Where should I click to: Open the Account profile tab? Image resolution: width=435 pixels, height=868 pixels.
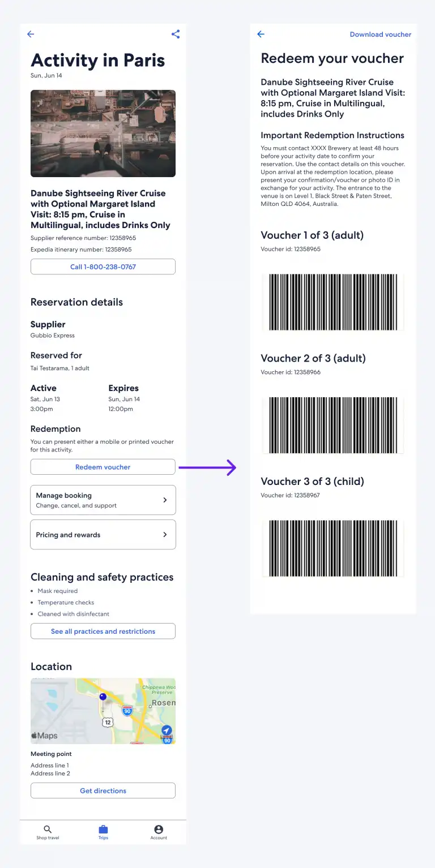point(159,831)
